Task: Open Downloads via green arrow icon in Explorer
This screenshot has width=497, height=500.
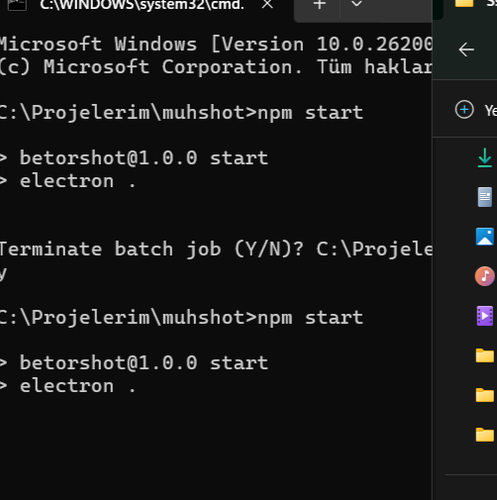Action: point(485,158)
